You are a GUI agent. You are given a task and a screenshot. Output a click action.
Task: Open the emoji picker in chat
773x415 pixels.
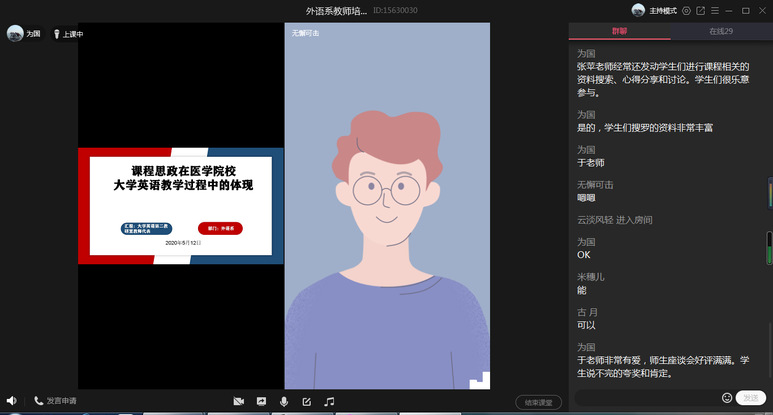[x=727, y=398]
